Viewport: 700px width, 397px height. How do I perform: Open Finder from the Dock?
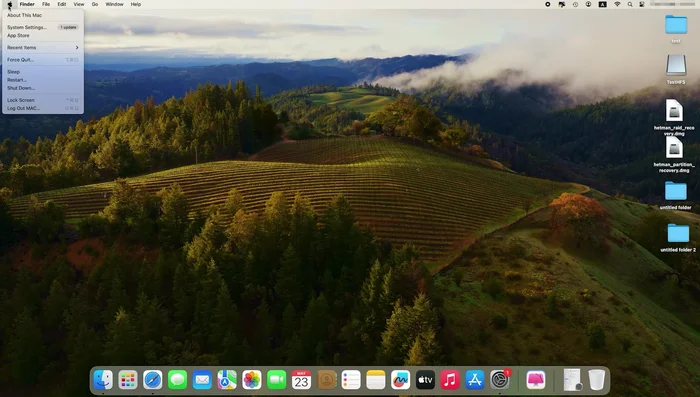(x=103, y=380)
